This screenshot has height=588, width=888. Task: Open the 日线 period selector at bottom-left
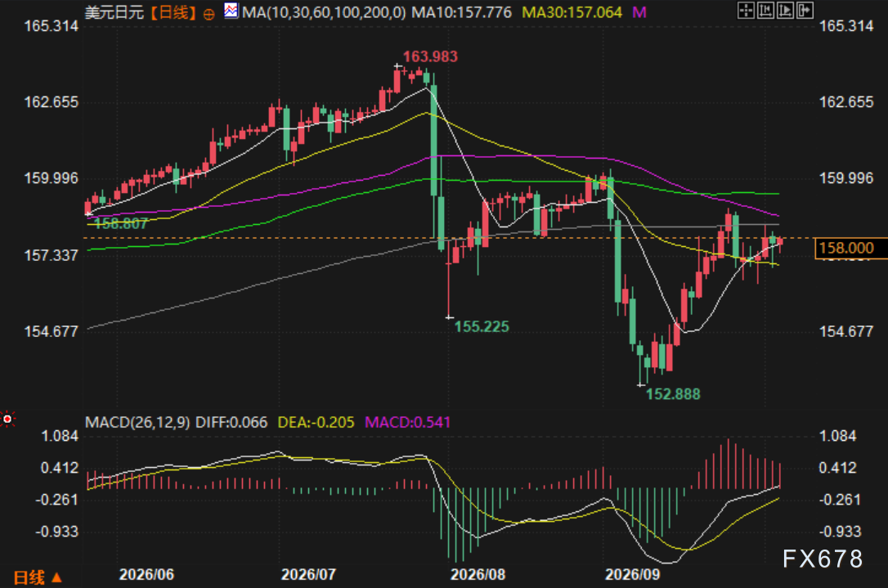(x=38, y=577)
